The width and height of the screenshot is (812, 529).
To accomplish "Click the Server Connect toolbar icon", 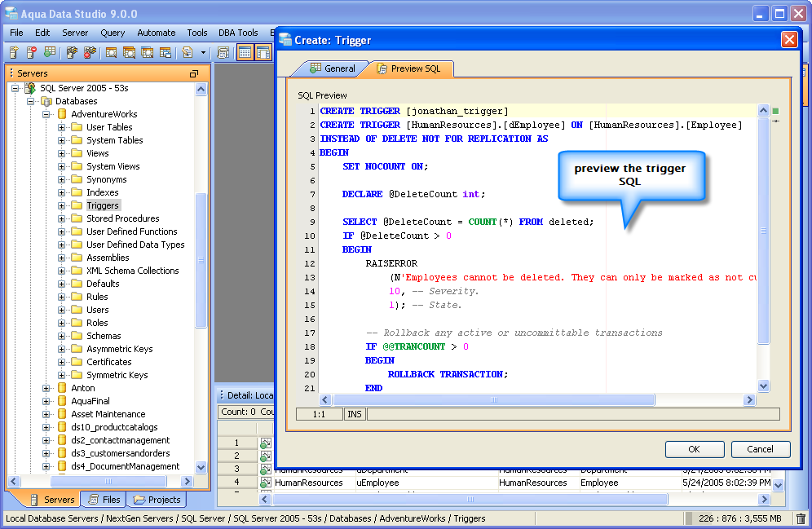I will pyautogui.click(x=72, y=53).
